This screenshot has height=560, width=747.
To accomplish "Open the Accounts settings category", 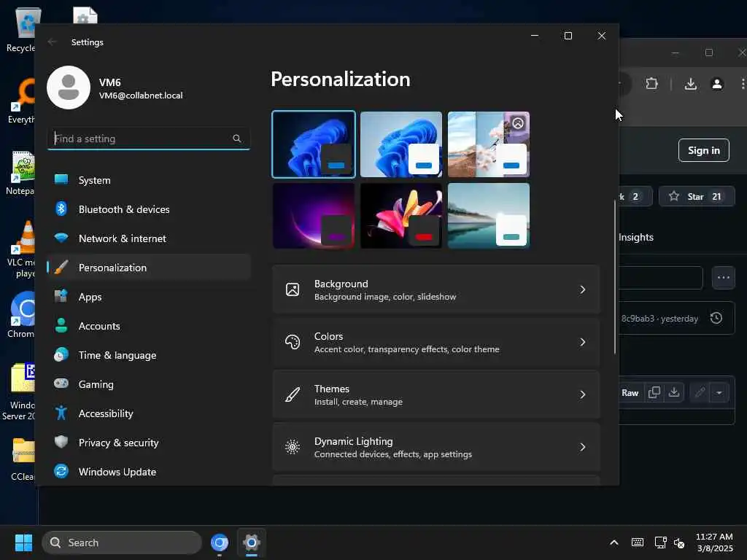I will [149, 326].
